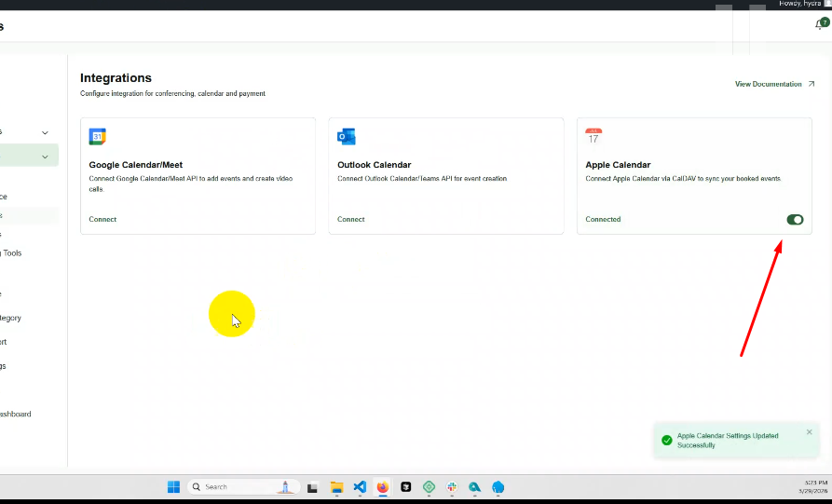Viewport: 832px width, 504px height.
Task: Click the Firefox taskbar icon
Action: pos(382,487)
